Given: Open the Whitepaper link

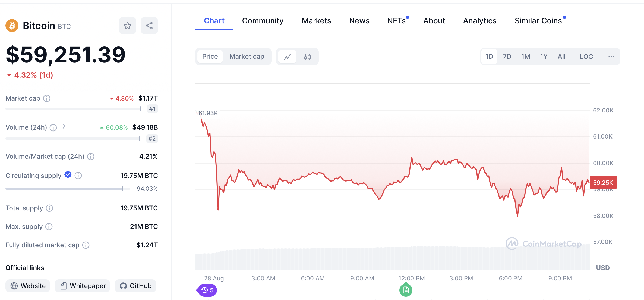Looking at the screenshot, I should coord(83,286).
